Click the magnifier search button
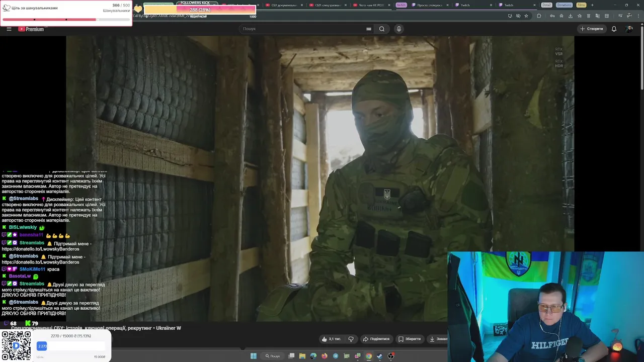The width and height of the screenshot is (644, 362). tap(382, 29)
